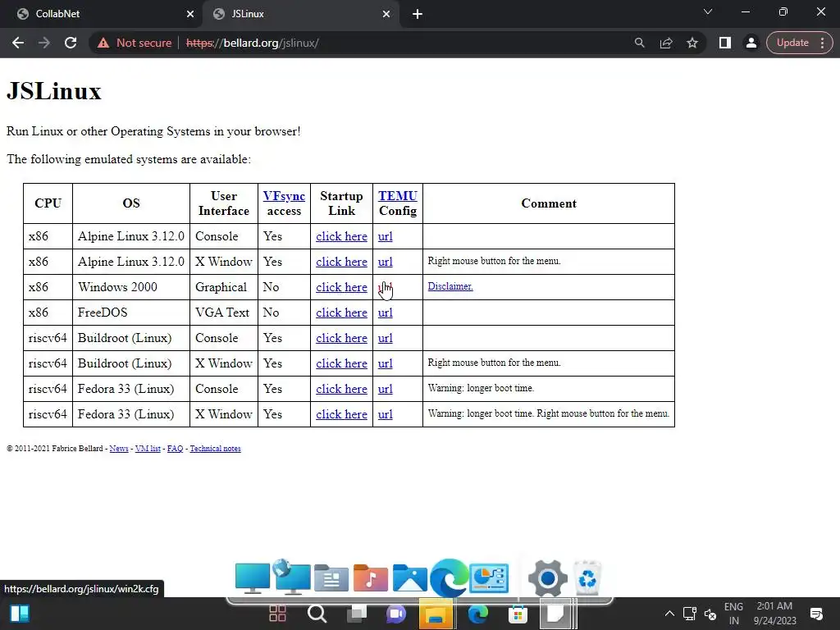Start Buildroot X Window via click here
This screenshot has height=630, width=840.
coord(341,363)
